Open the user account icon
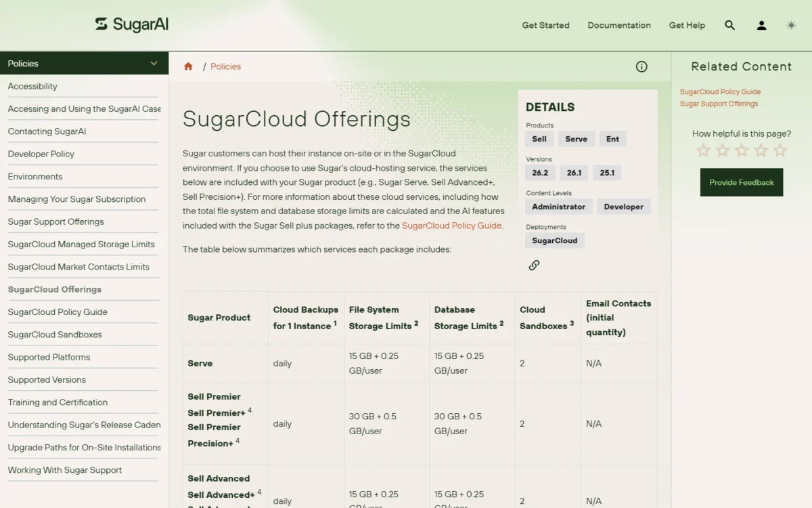The width and height of the screenshot is (812, 508). pyautogui.click(x=761, y=25)
